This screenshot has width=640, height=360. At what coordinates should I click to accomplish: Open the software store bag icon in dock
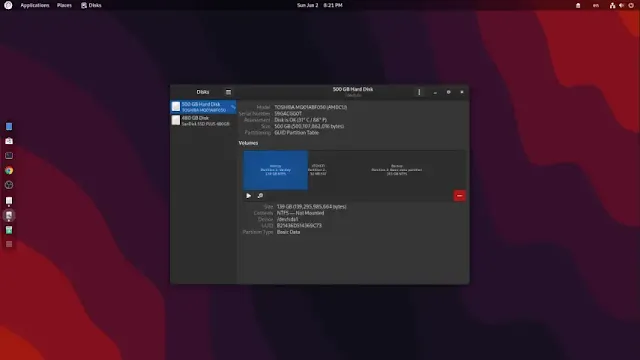[9, 141]
